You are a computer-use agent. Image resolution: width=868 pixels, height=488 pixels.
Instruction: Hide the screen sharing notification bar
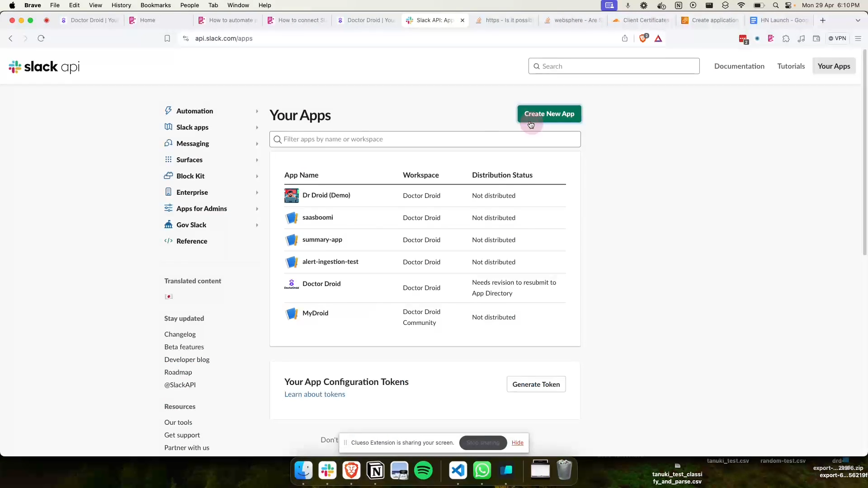517,443
